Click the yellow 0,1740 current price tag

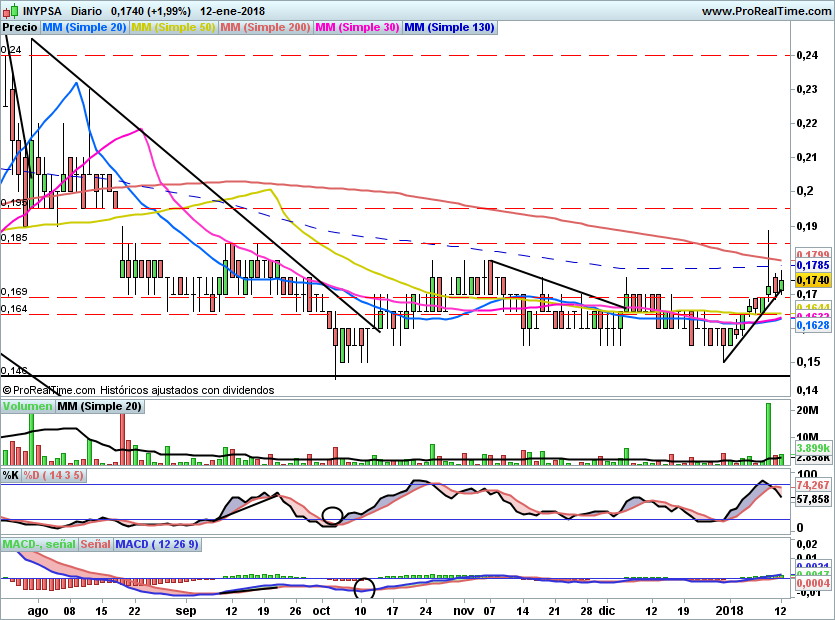(x=812, y=281)
